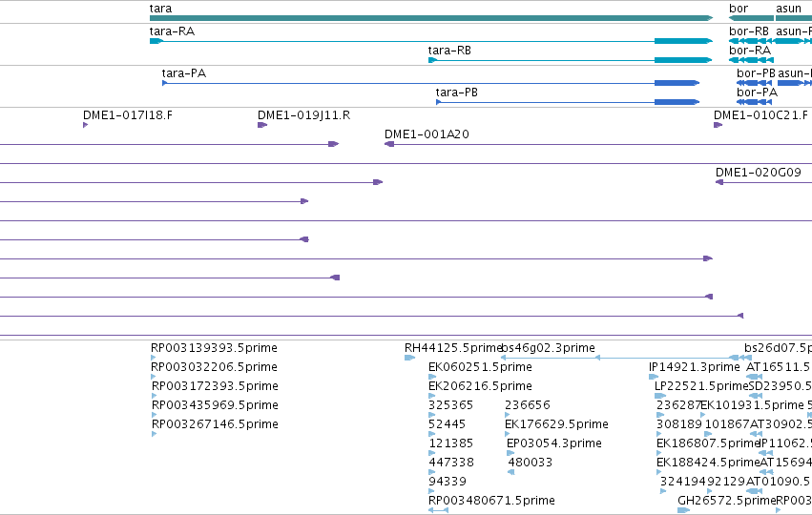Image resolution: width=812 pixels, height=515 pixels.
Task: Click the RP003139393.5prime EST label
Action: (x=214, y=348)
